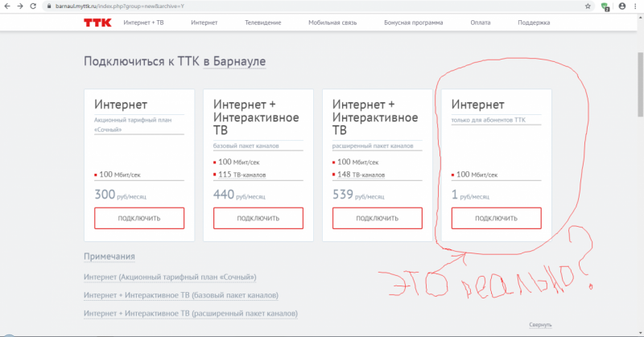Open the Бонусная программа navigation item
This screenshot has width=644, height=337.
[x=414, y=23]
